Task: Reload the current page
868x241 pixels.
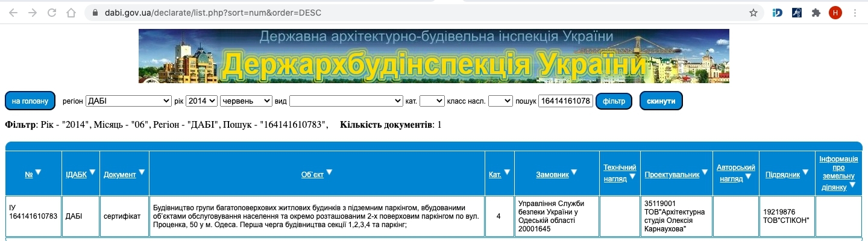Action: 52,12
